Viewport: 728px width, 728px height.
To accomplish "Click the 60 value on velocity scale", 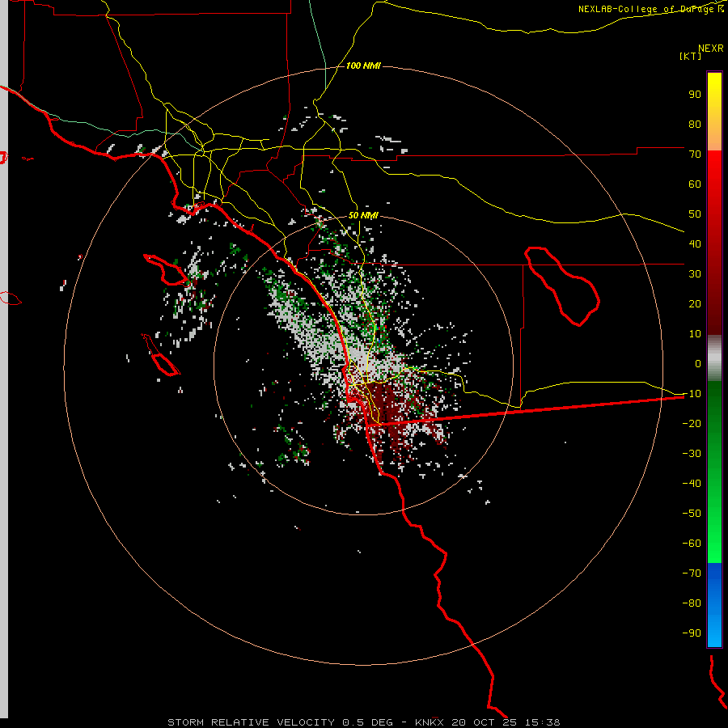I will click(695, 184).
